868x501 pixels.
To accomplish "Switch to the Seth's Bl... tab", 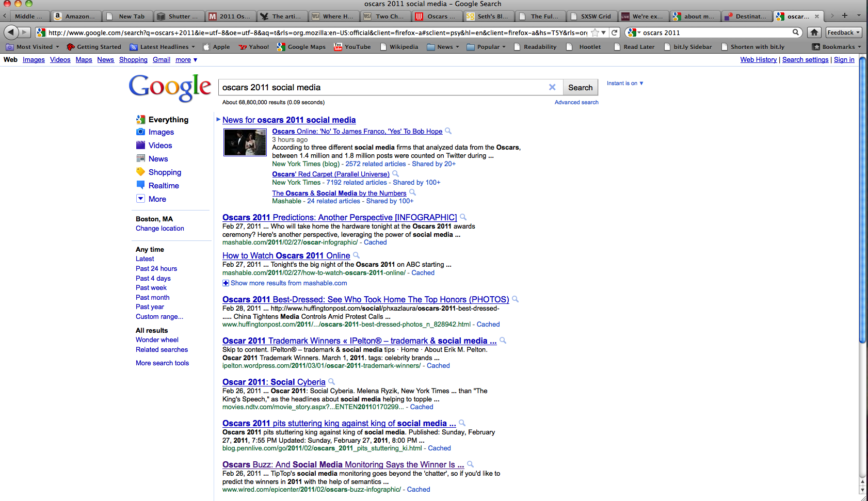I will pyautogui.click(x=488, y=17).
